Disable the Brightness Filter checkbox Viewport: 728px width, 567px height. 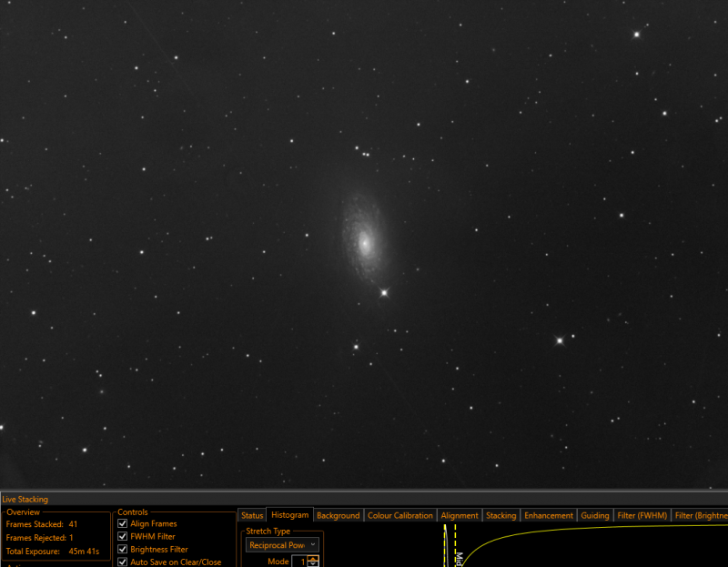coord(123,549)
